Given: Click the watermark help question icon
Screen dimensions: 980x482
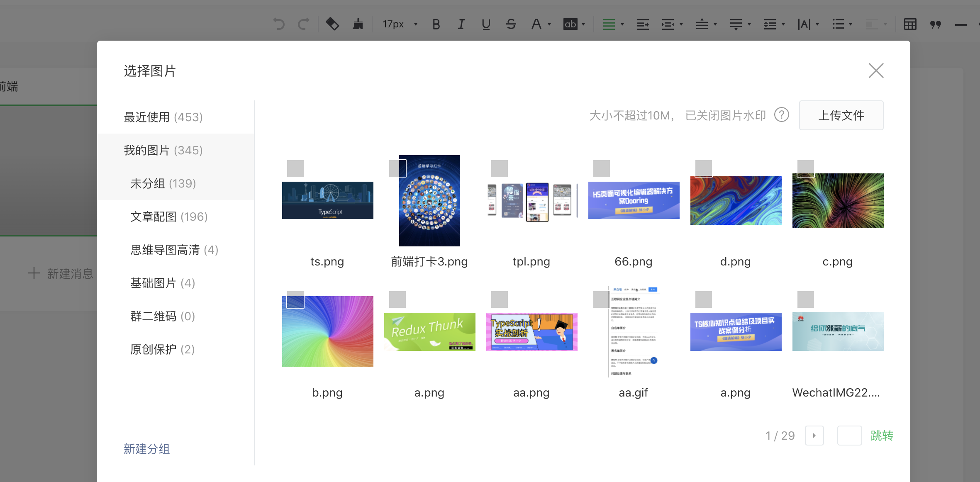Looking at the screenshot, I should tap(782, 115).
